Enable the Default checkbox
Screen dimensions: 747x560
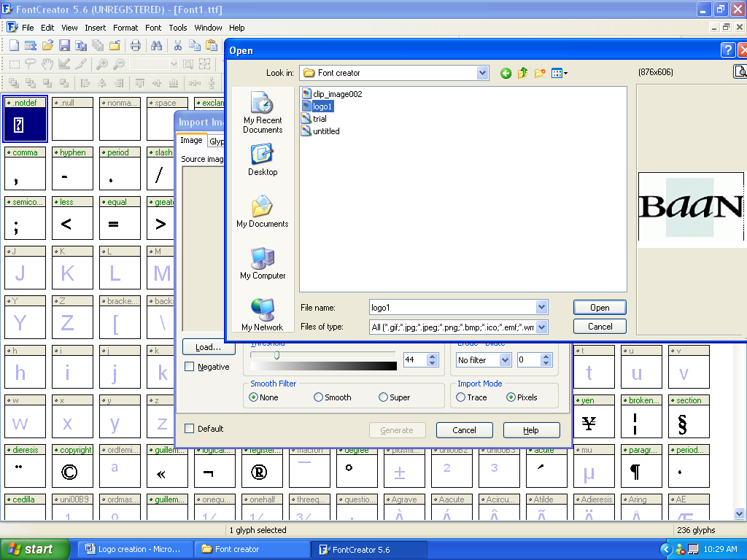click(x=189, y=429)
